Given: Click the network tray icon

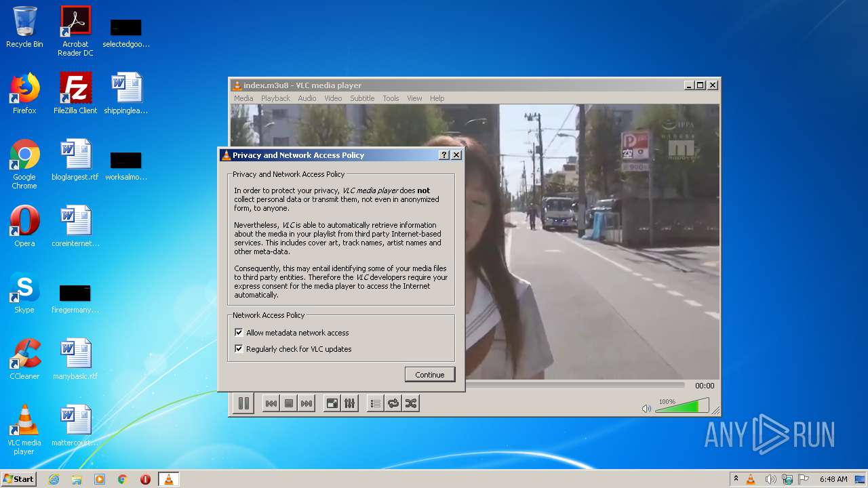Looking at the screenshot, I should [x=787, y=479].
